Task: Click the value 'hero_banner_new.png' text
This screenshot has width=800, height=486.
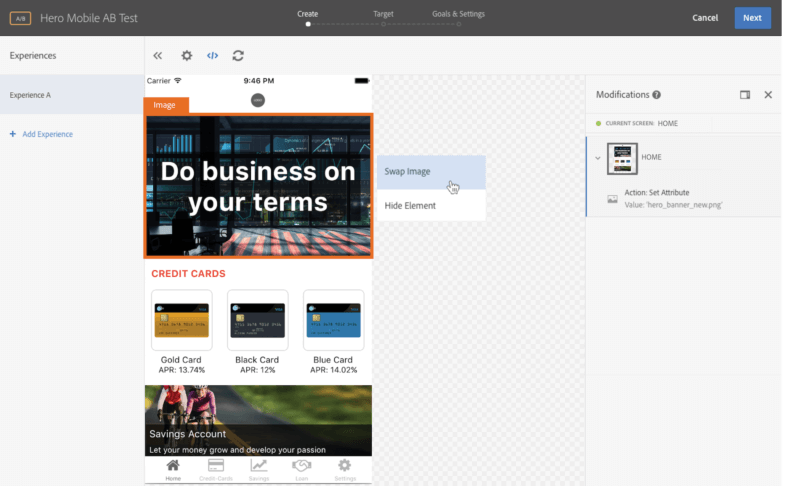Action: pyautogui.click(x=673, y=205)
